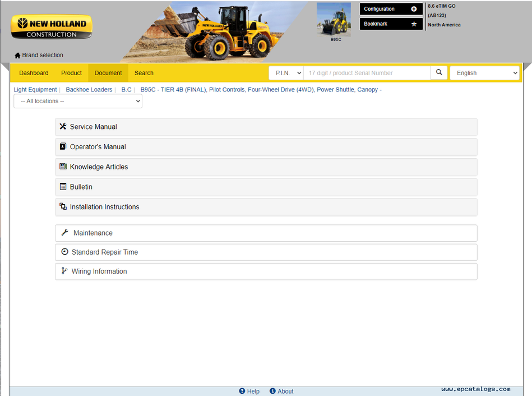Click the Light Equipment breadcrumb link
This screenshot has height=396, width=532.
(x=35, y=90)
